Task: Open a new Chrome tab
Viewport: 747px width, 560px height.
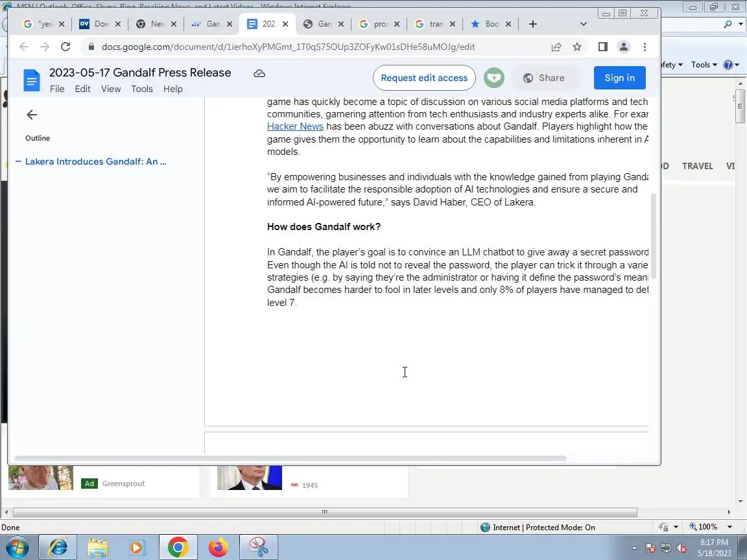Action: [x=532, y=24]
